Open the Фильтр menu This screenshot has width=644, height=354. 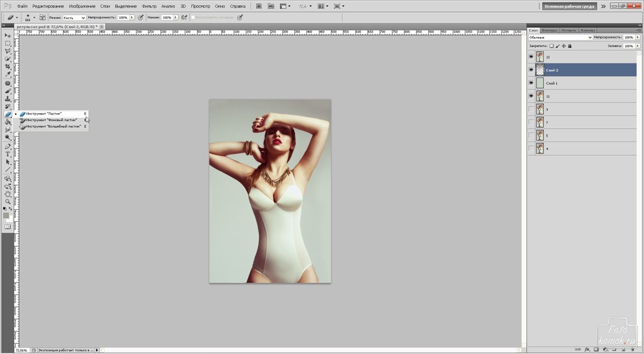tap(149, 6)
